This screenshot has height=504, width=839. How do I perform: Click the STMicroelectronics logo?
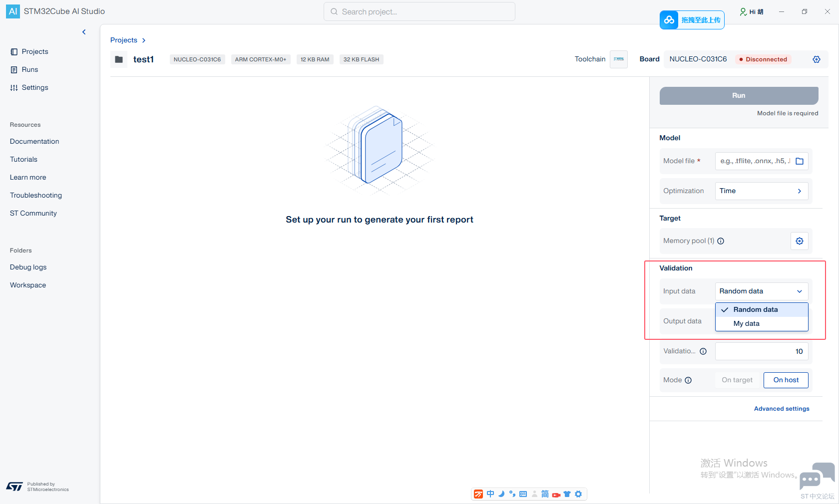click(14, 487)
